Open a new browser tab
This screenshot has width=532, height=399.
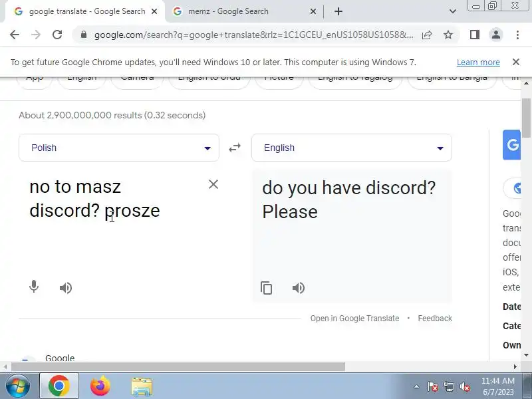coord(338,11)
